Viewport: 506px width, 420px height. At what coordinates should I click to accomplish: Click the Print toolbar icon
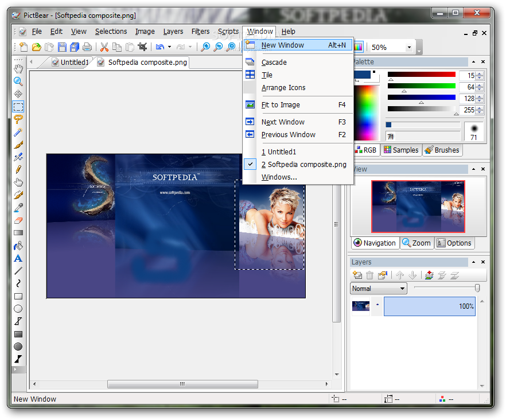(x=87, y=47)
